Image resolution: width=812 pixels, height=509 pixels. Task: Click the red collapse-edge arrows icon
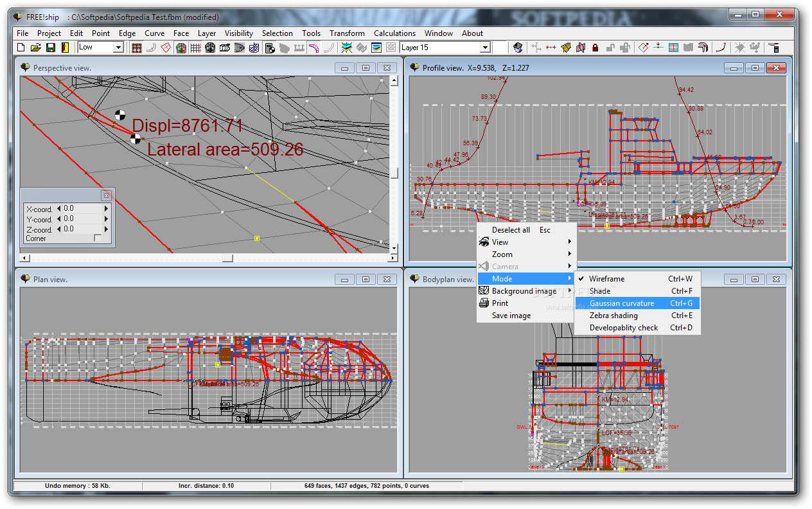[x=551, y=48]
